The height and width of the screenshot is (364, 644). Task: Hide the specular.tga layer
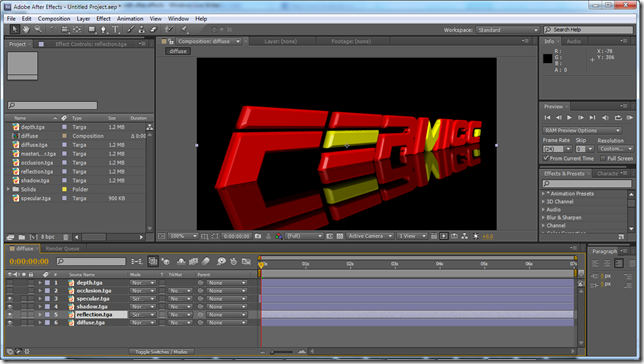[x=10, y=299]
